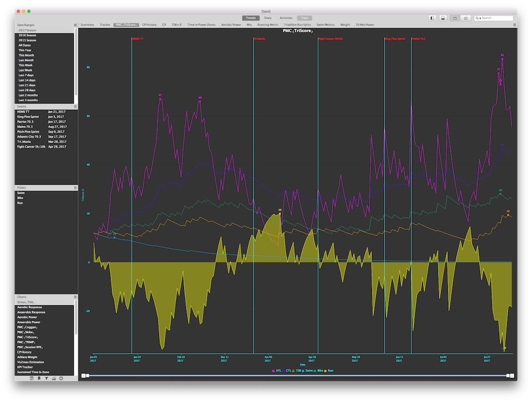This screenshot has height=402, width=532.
Task: Open the Time in Power Zones tab
Action: tap(201, 25)
